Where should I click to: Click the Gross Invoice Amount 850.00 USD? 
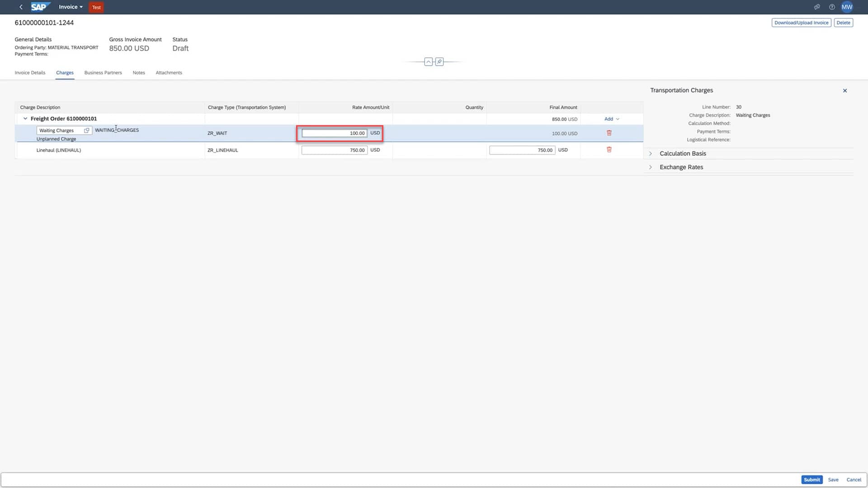pyautogui.click(x=129, y=48)
